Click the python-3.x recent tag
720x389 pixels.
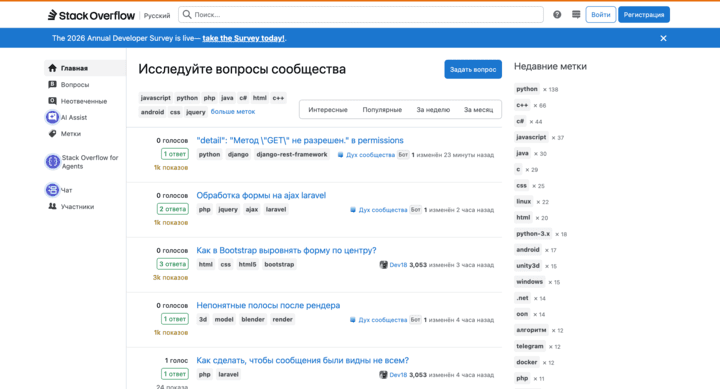click(533, 234)
